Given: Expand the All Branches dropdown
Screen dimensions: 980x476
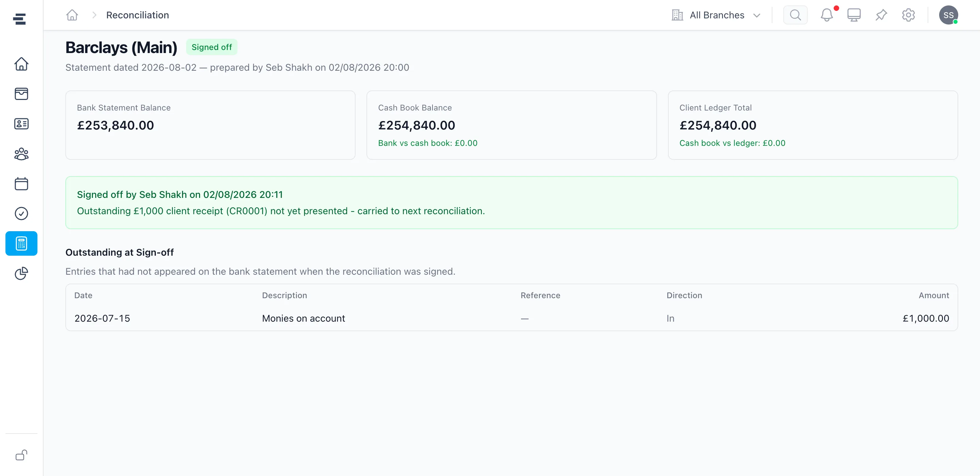Looking at the screenshot, I should click(x=716, y=15).
